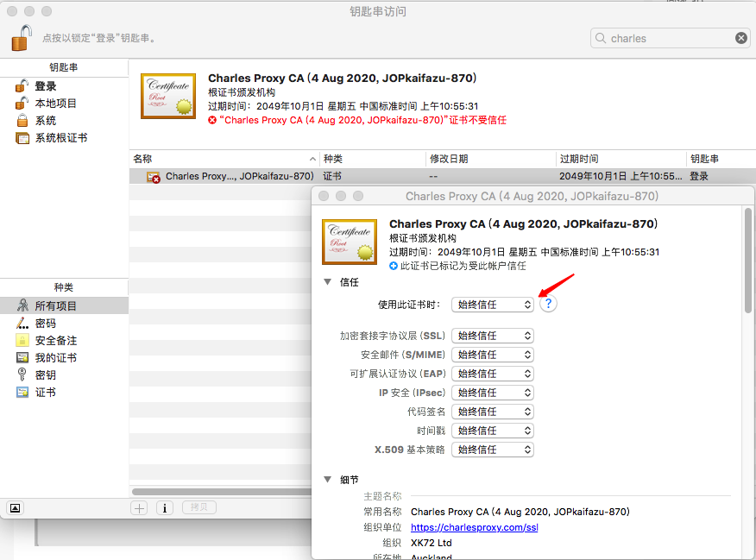Open the 时间戳 trust dropdown
The width and height of the screenshot is (756, 560).
(493, 431)
